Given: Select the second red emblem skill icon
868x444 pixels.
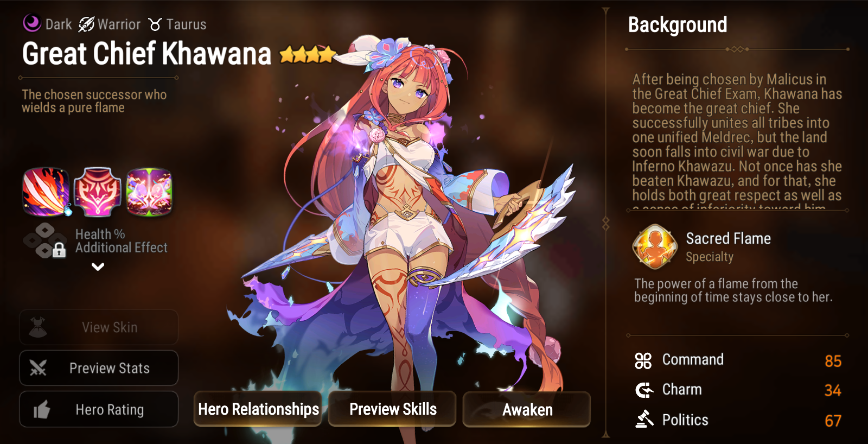Looking at the screenshot, I should click(x=98, y=192).
